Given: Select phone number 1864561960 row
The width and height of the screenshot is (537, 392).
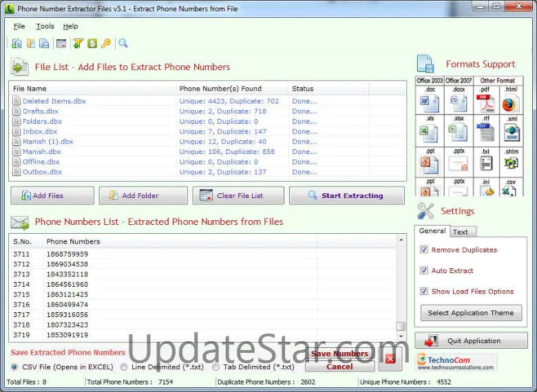Looking at the screenshot, I should (x=203, y=284).
